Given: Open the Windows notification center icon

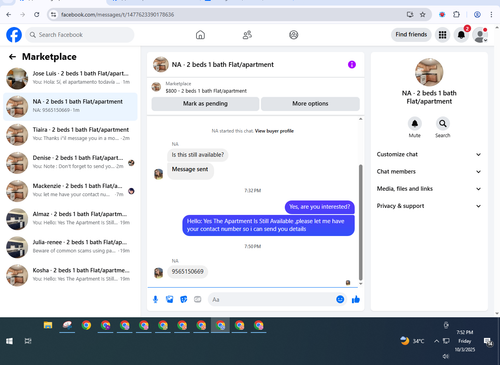Looking at the screenshot, I should pyautogui.click(x=488, y=341).
